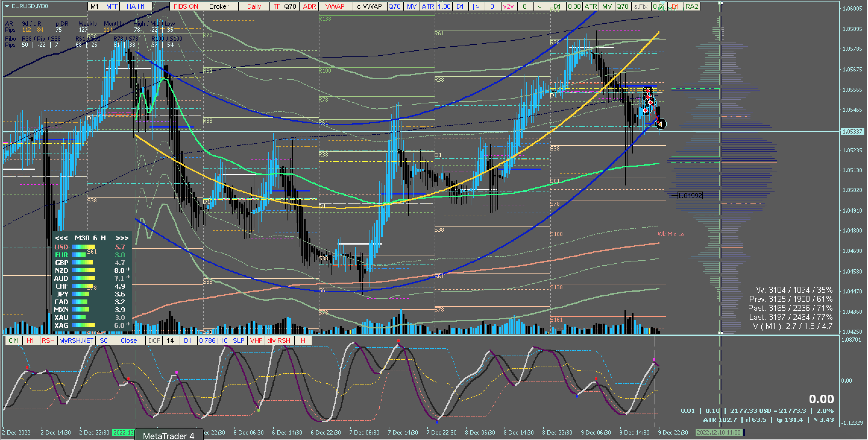Click the 1.04992 price label box
The image size is (868, 440).
click(x=690, y=195)
